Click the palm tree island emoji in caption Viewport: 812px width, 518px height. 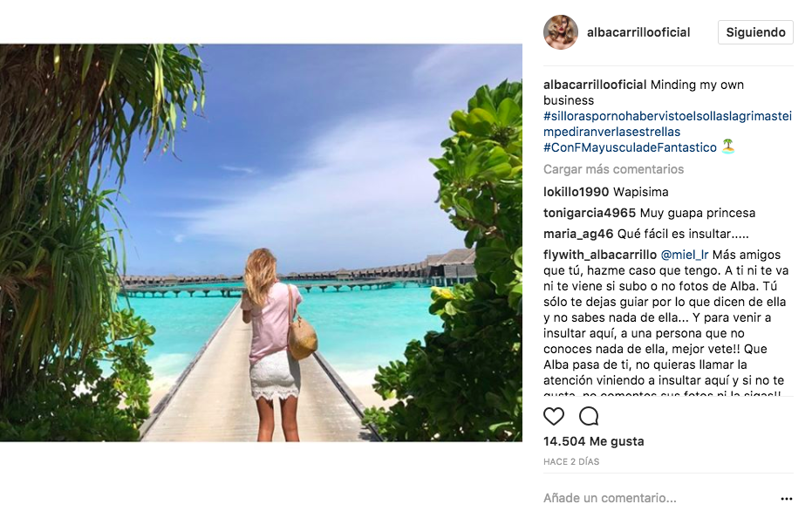[728, 147]
